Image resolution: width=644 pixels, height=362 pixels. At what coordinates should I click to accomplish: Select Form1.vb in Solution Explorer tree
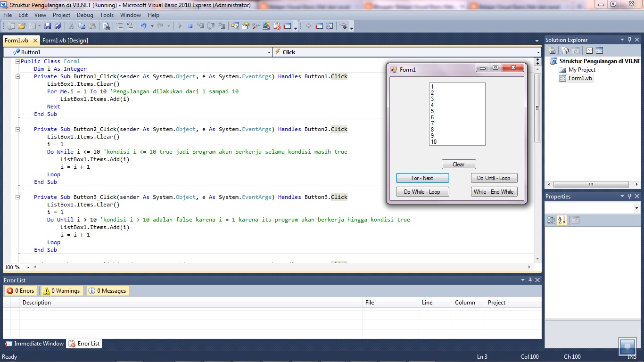tap(576, 78)
